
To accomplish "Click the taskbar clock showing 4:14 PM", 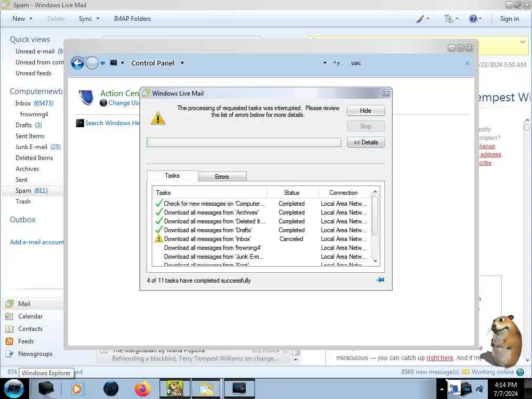I will click(506, 389).
